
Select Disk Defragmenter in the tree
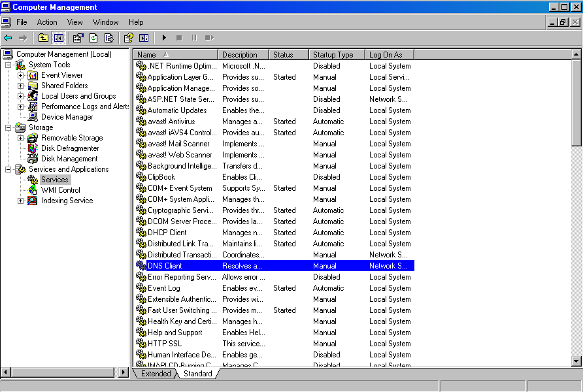point(70,148)
